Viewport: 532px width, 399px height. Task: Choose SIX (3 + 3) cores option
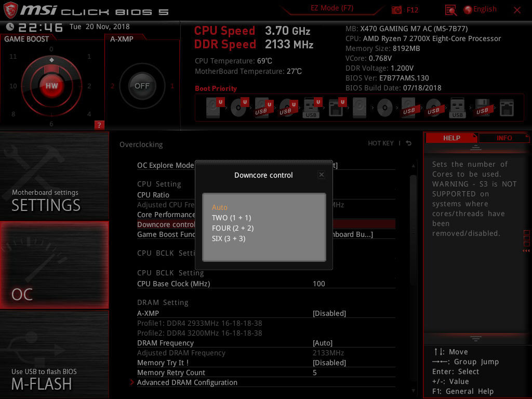pyautogui.click(x=229, y=238)
